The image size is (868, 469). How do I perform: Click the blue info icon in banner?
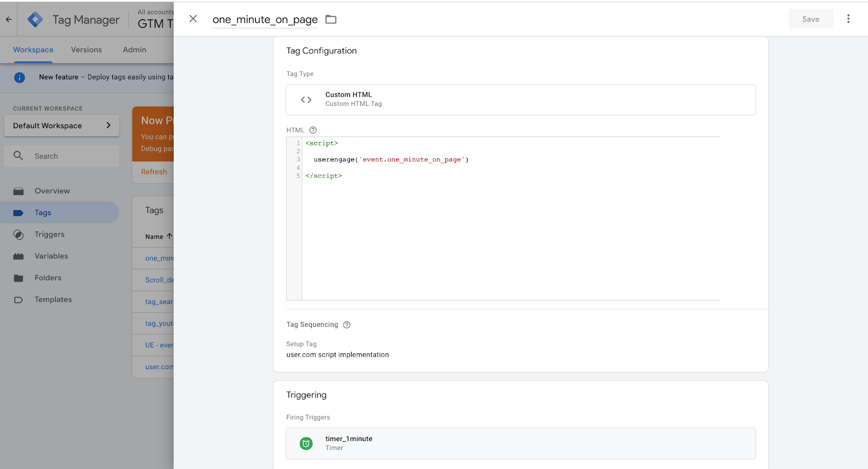click(20, 78)
